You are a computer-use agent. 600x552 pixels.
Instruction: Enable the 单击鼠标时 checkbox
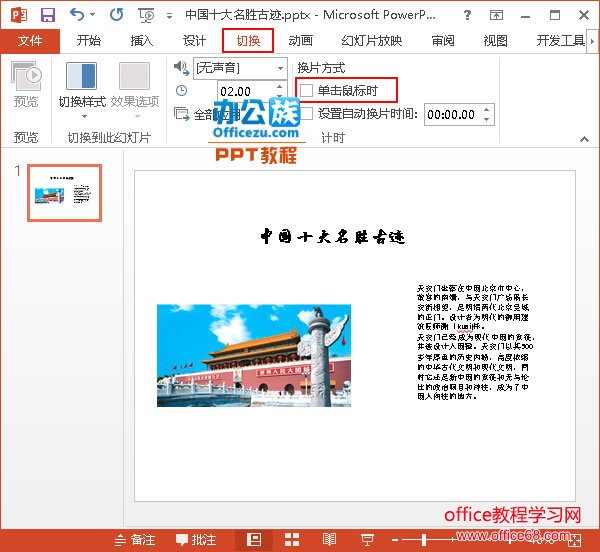[307, 91]
